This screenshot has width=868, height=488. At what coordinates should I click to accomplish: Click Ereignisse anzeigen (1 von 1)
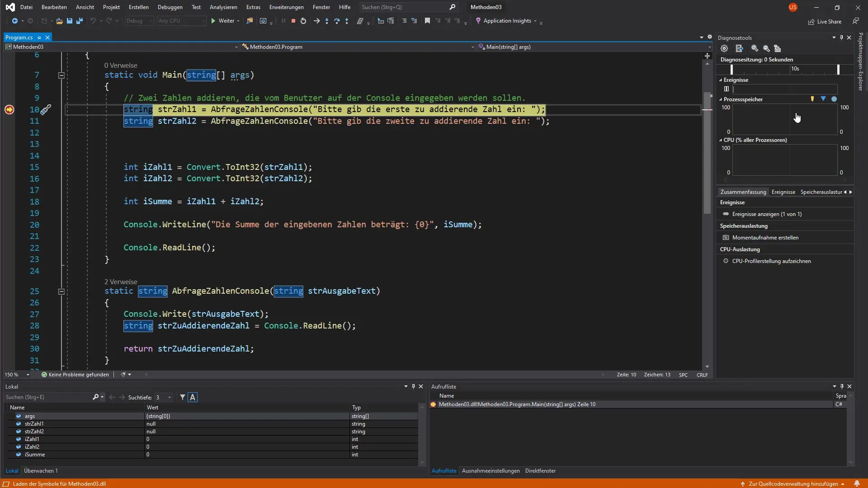767,214
